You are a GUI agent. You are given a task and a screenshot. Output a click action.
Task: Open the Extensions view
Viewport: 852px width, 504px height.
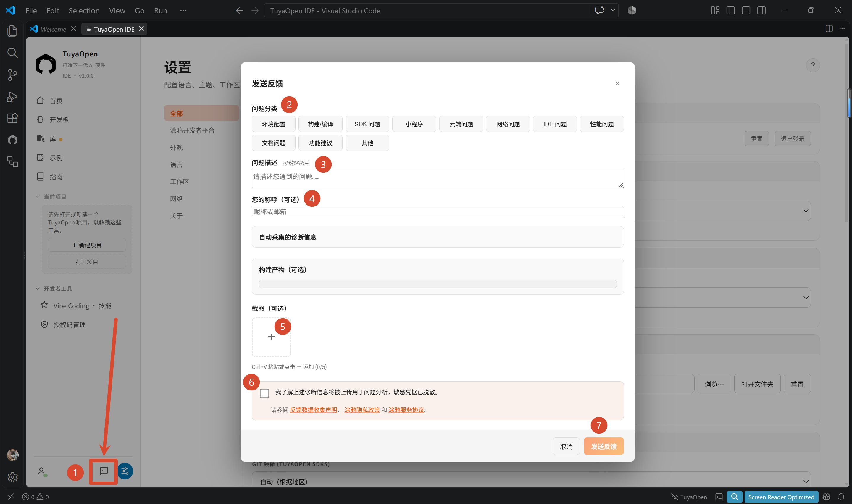click(x=12, y=118)
